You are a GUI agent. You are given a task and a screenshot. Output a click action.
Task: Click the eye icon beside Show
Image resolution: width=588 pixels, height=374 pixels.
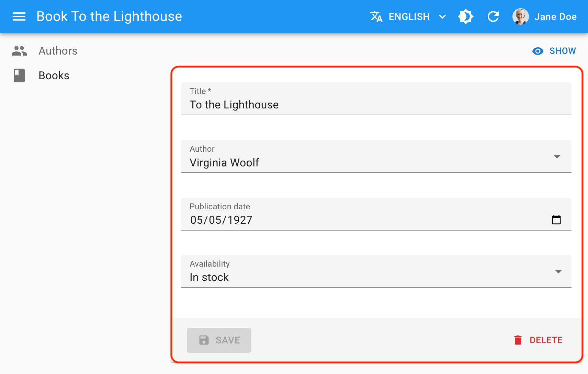tap(538, 51)
